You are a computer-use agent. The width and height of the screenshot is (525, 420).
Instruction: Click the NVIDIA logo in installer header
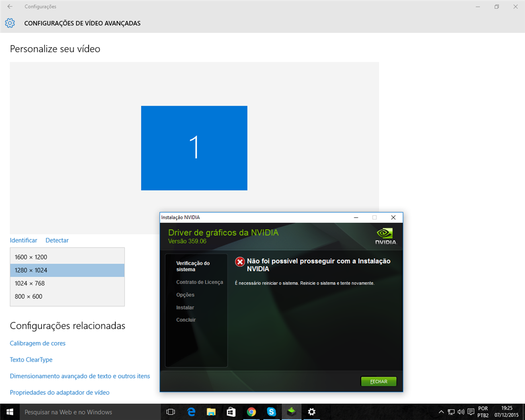(x=386, y=236)
